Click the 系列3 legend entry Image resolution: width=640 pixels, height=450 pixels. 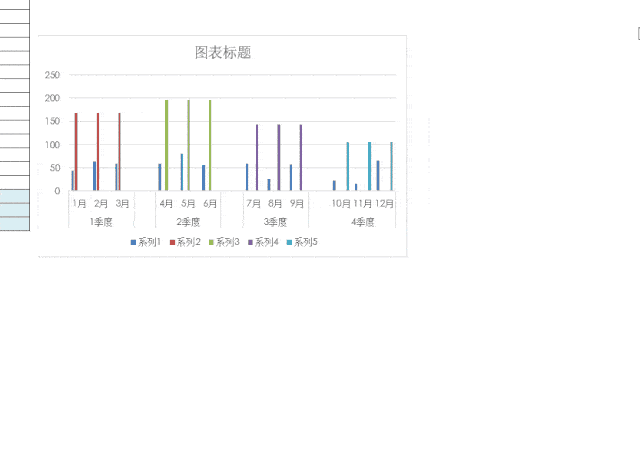[224, 242]
